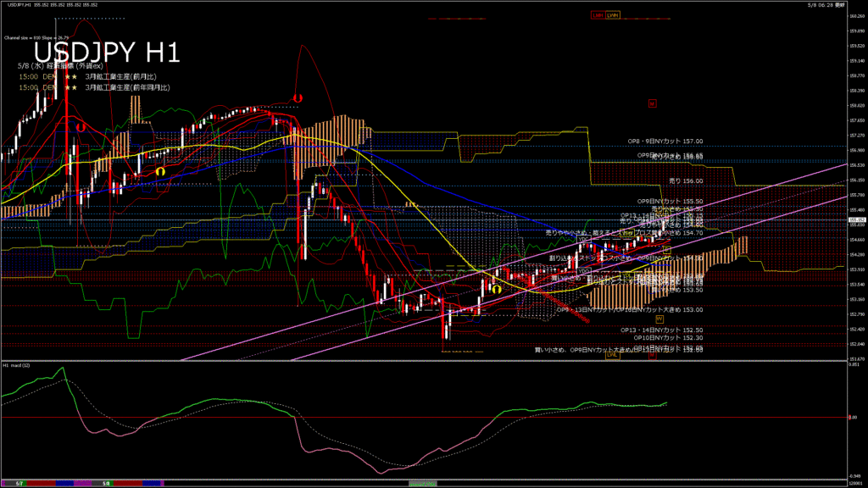Image resolution: width=868 pixels, height=488 pixels.
Task: Select the LML label near chart bottom
Action: (611, 356)
